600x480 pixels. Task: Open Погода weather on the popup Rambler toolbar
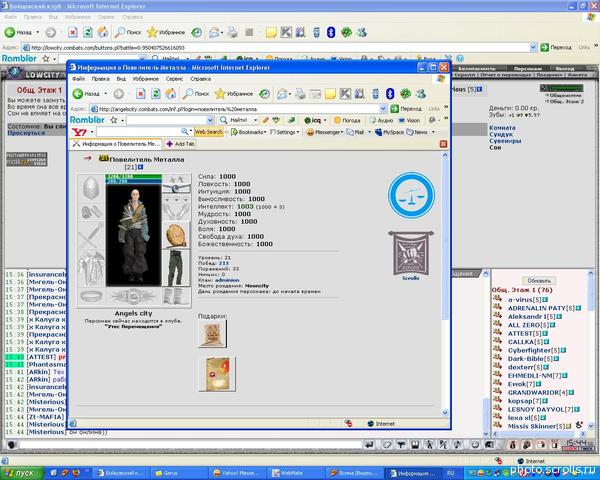point(347,120)
